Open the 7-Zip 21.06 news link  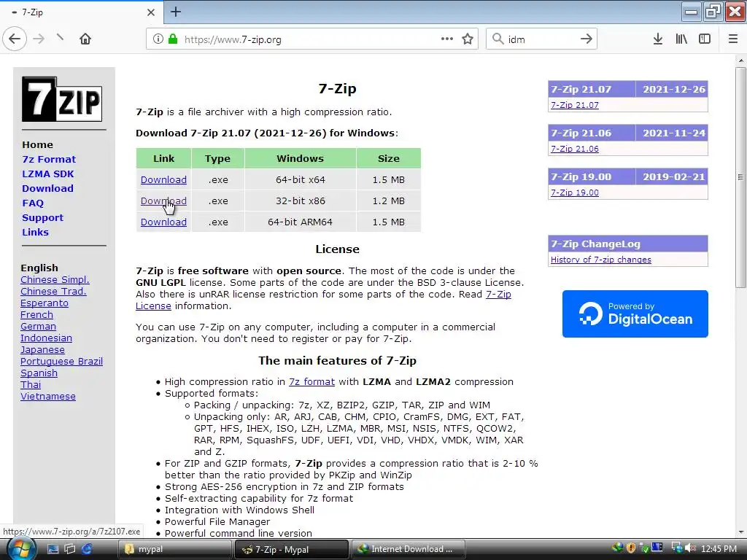point(575,149)
